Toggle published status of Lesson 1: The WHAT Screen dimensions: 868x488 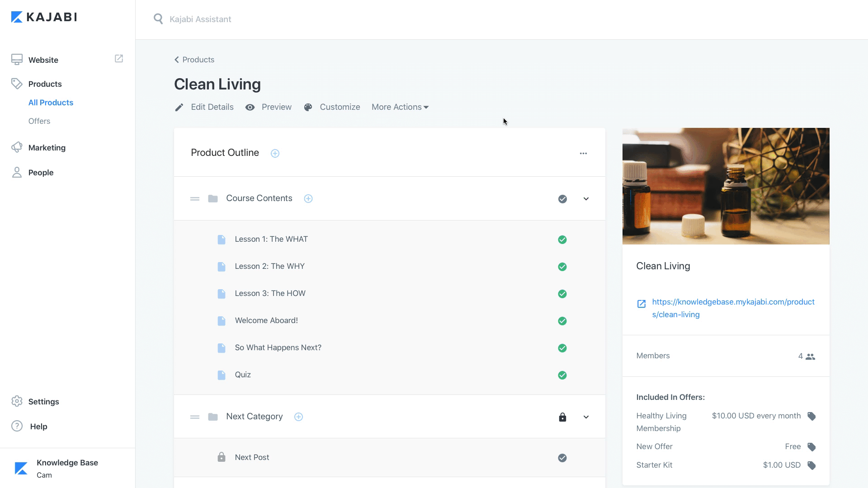(x=562, y=239)
